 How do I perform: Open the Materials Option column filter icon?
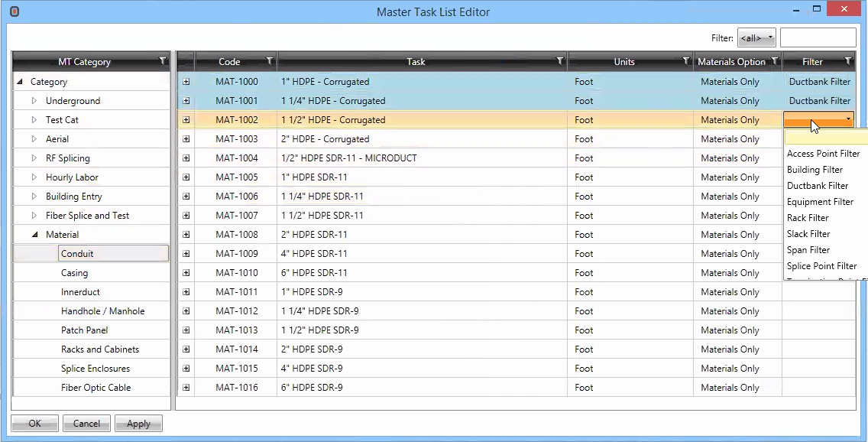[x=775, y=60]
